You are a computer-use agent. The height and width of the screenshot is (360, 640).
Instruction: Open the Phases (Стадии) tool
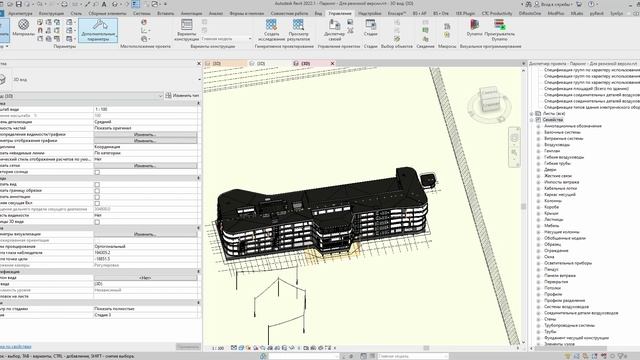click(371, 27)
